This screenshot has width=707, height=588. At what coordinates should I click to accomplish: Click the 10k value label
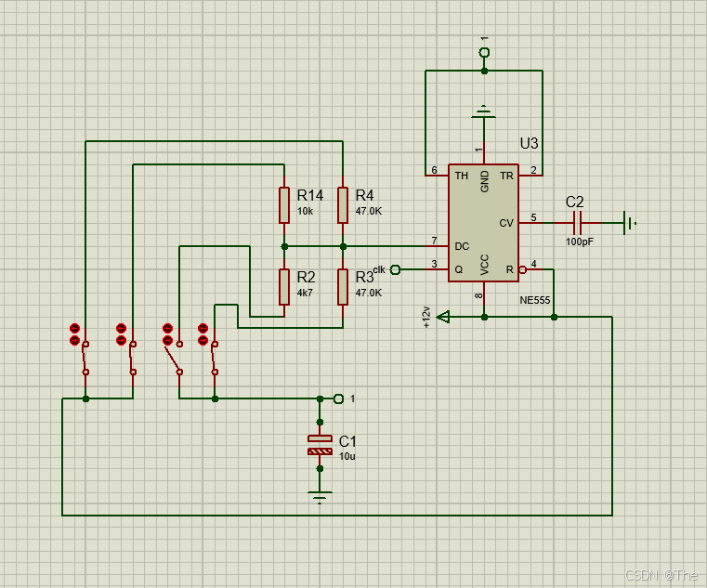click(305, 211)
